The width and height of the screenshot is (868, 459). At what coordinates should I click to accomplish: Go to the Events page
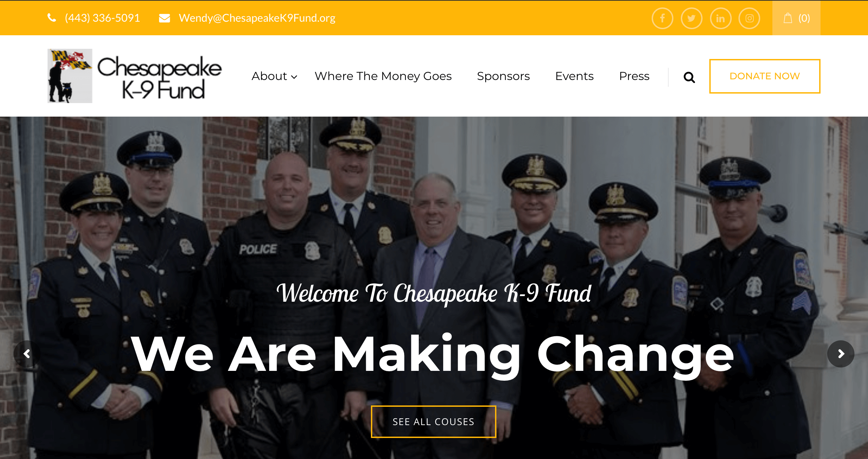tap(574, 76)
